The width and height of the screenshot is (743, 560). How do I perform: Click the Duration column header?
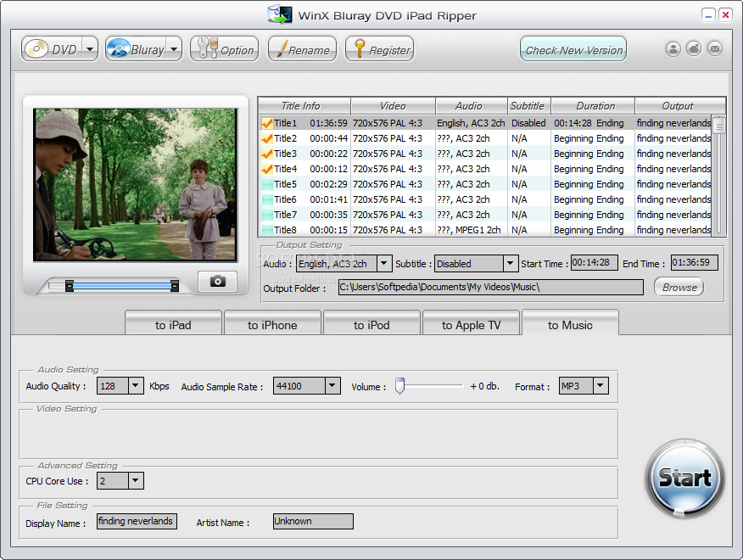(x=593, y=106)
